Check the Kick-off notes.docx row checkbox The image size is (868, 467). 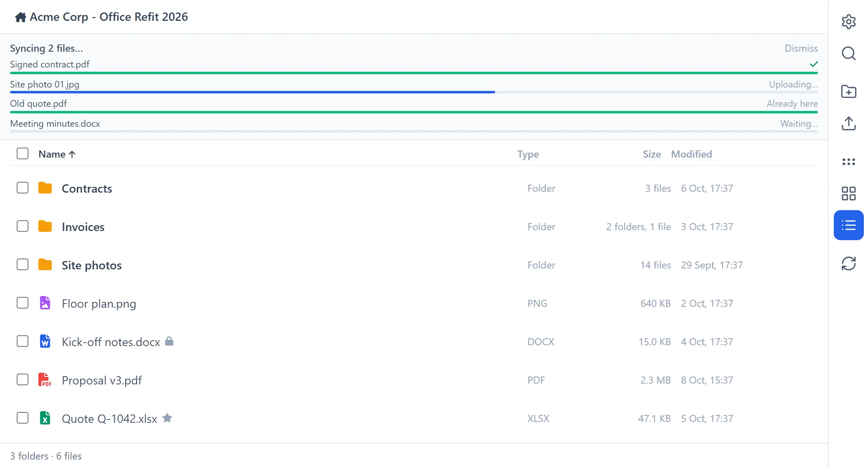click(x=23, y=341)
